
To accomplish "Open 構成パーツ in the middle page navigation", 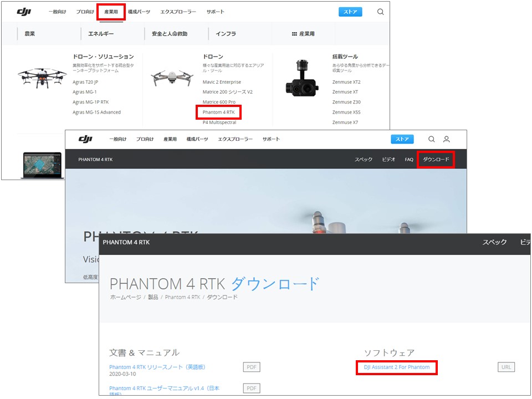I will (197, 139).
